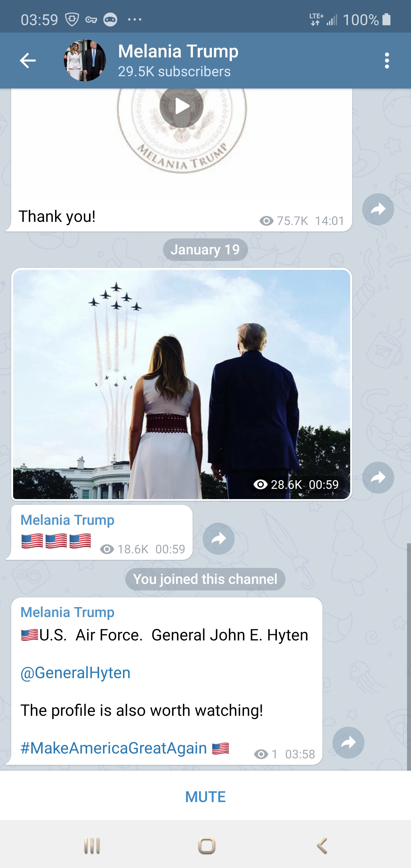Tap the 28.6K views on the photo
411x868 pixels.
[278, 485]
